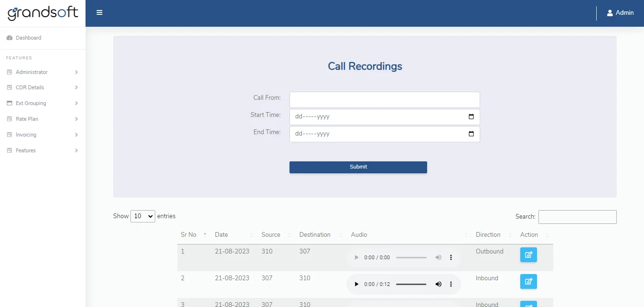Open Start Time calendar picker icon
Screen dimensions: 644x307
click(471, 117)
